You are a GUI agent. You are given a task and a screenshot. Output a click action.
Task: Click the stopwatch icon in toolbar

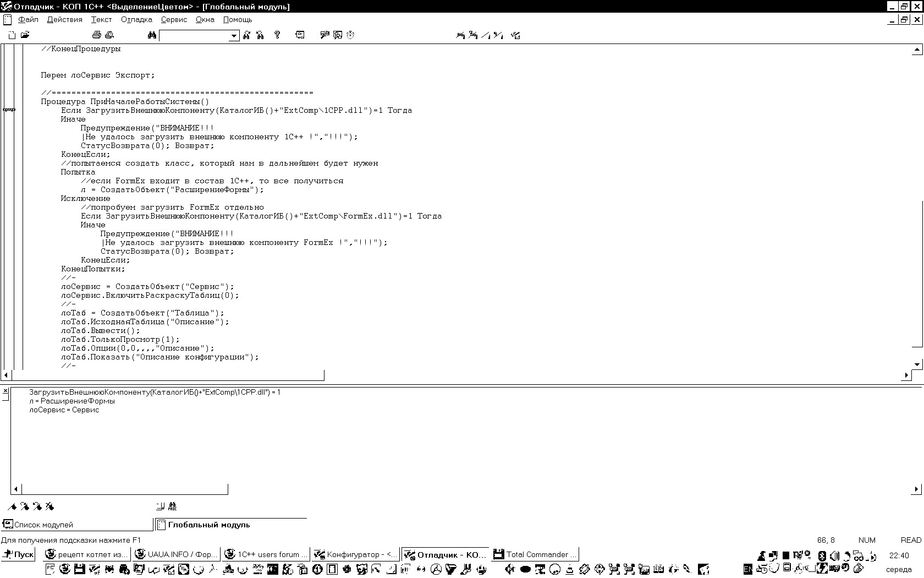coord(350,35)
